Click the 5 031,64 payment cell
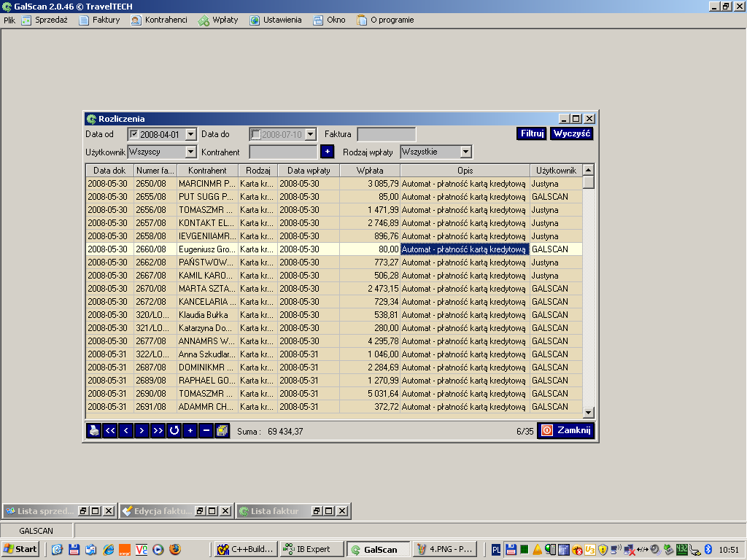The image size is (747, 560). click(370, 394)
